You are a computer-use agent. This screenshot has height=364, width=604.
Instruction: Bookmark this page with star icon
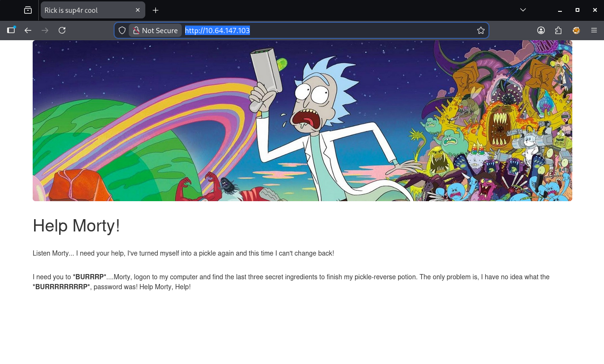[x=481, y=30]
